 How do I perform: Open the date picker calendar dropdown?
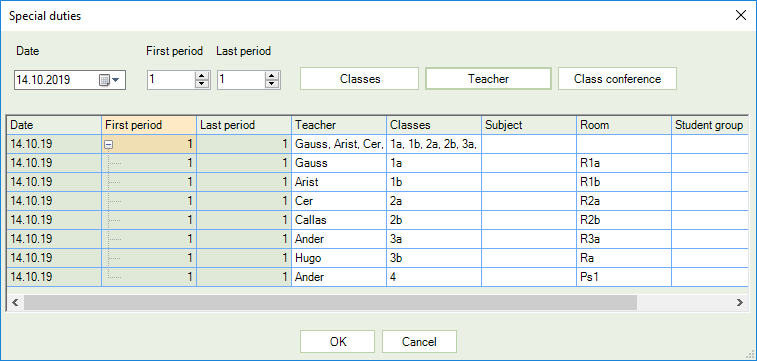click(x=110, y=80)
